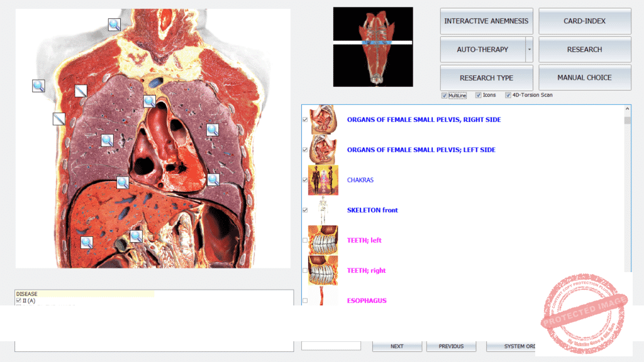The image size is (644, 362).
Task: Click the magnifier icon outside the left shoulder
Action: pos(38,85)
